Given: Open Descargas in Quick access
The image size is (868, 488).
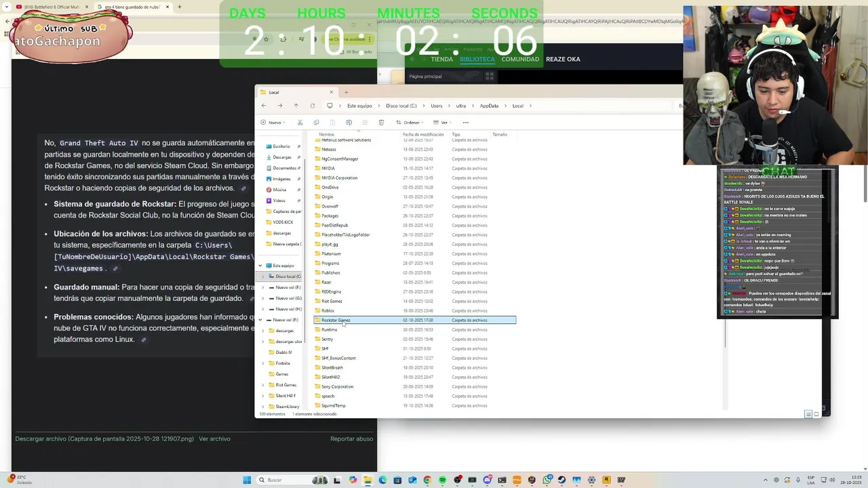Looking at the screenshot, I should (282, 157).
